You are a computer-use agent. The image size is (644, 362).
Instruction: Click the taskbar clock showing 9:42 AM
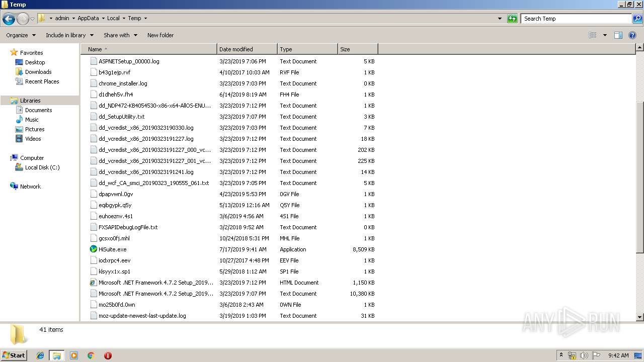[618, 355]
